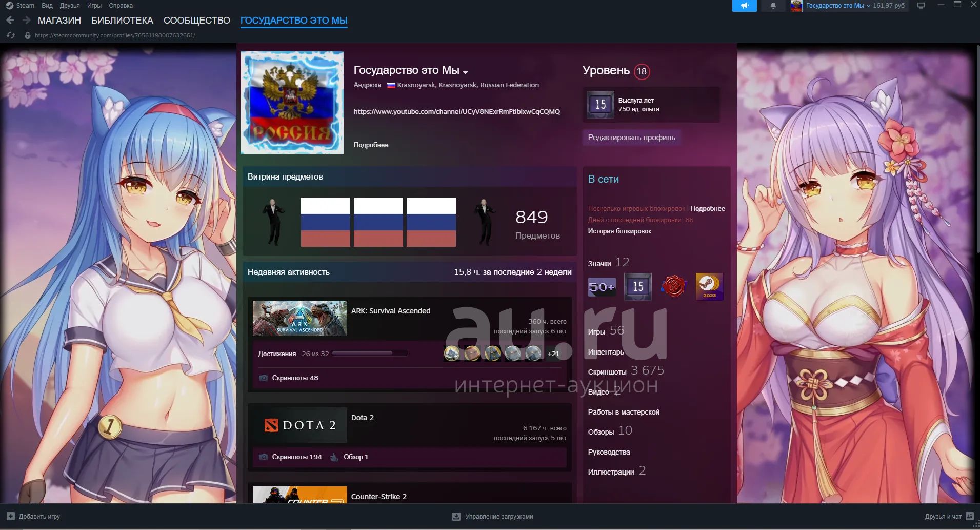Open the Справка menu
Image resolution: width=980 pixels, height=530 pixels.
[121, 6]
